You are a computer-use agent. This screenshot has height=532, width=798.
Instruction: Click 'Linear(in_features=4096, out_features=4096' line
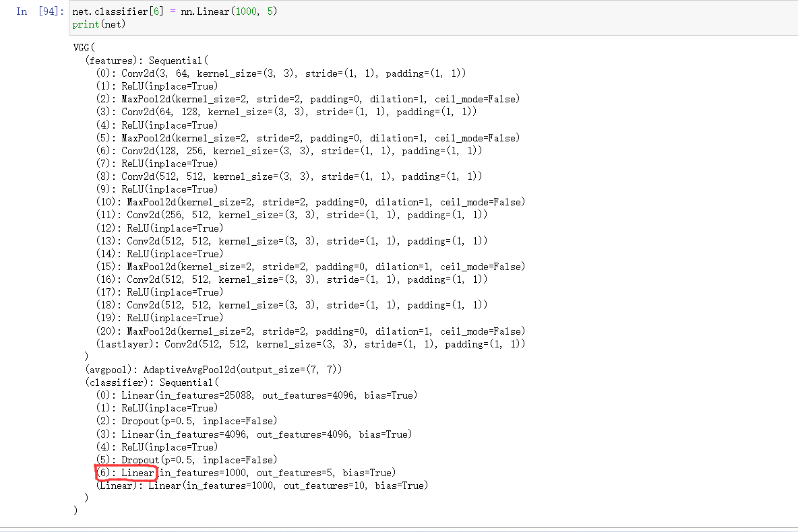pos(254,434)
